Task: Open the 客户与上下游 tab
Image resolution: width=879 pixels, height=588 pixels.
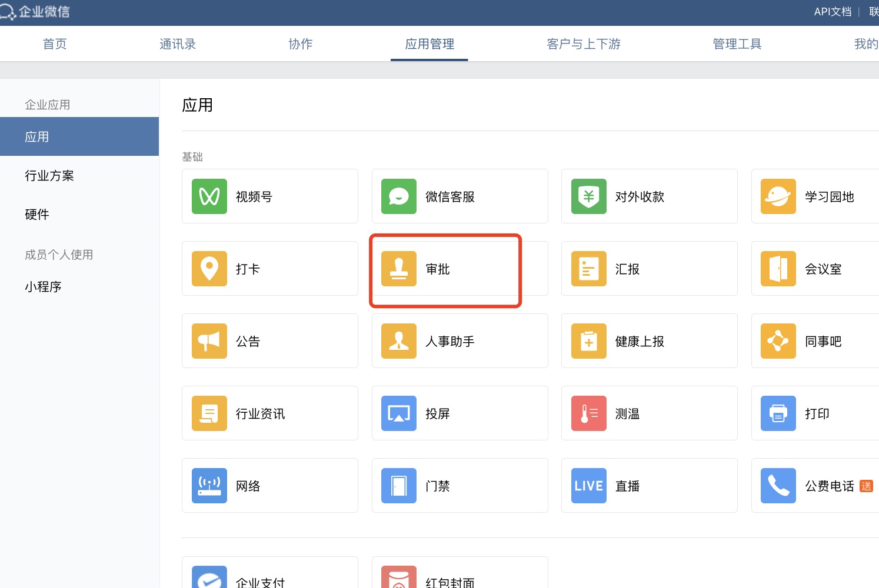Action: [x=584, y=44]
